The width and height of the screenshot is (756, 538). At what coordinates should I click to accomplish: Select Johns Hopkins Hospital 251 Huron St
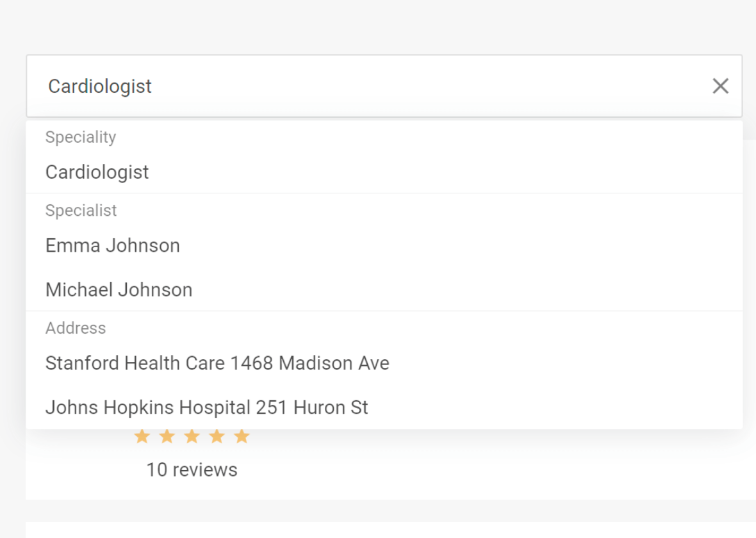[207, 407]
